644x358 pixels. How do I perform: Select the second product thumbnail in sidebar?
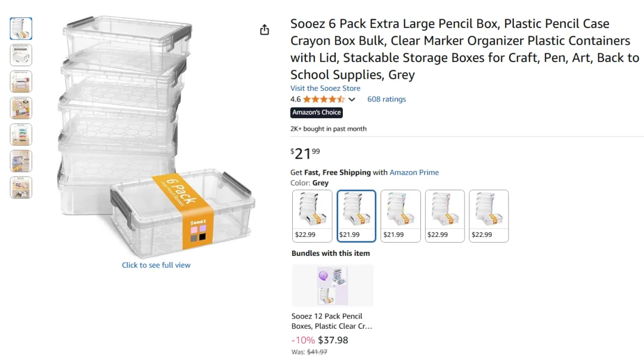21,55
